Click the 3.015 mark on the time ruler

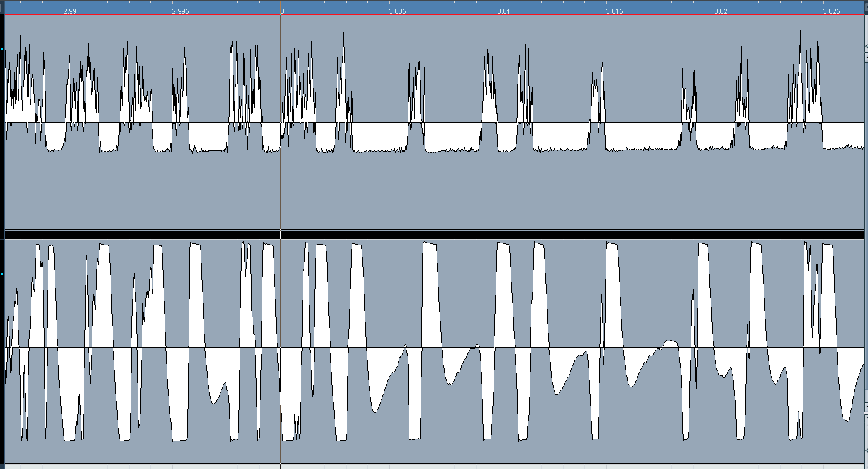pos(615,11)
